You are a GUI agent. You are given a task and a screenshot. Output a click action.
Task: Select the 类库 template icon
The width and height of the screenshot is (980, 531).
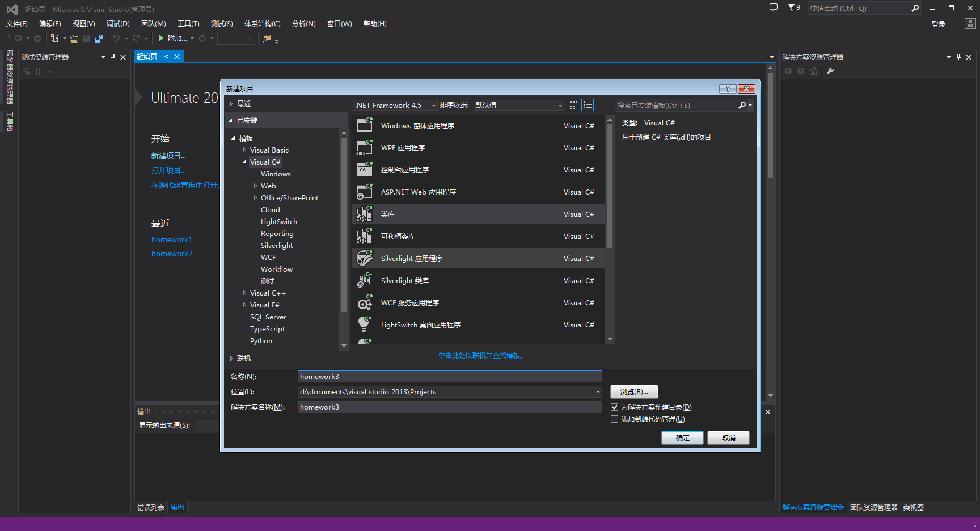point(365,214)
